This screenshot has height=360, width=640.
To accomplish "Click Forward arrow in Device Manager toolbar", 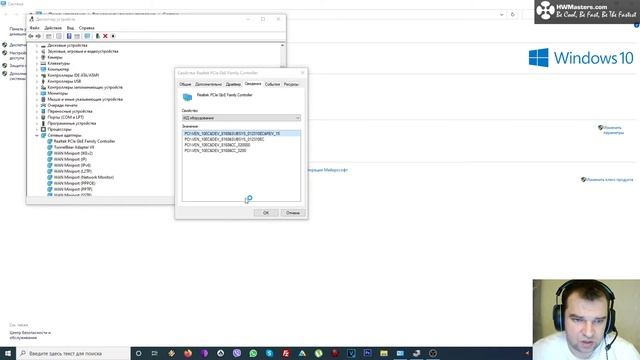I will (38, 36).
